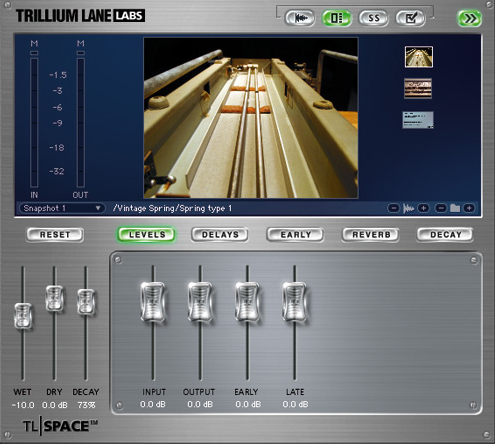495x444 pixels.
Task: Click the WET fader handle
Action: point(23,316)
